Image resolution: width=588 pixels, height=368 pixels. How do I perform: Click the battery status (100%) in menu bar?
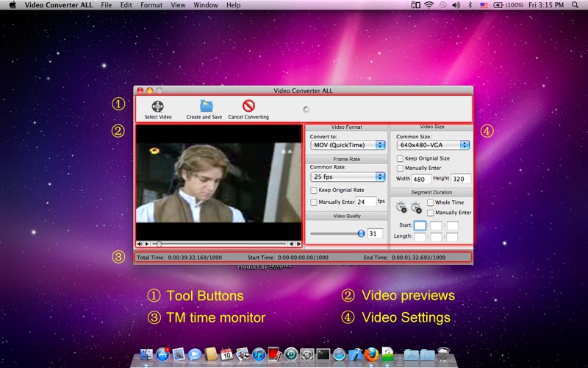click(509, 5)
